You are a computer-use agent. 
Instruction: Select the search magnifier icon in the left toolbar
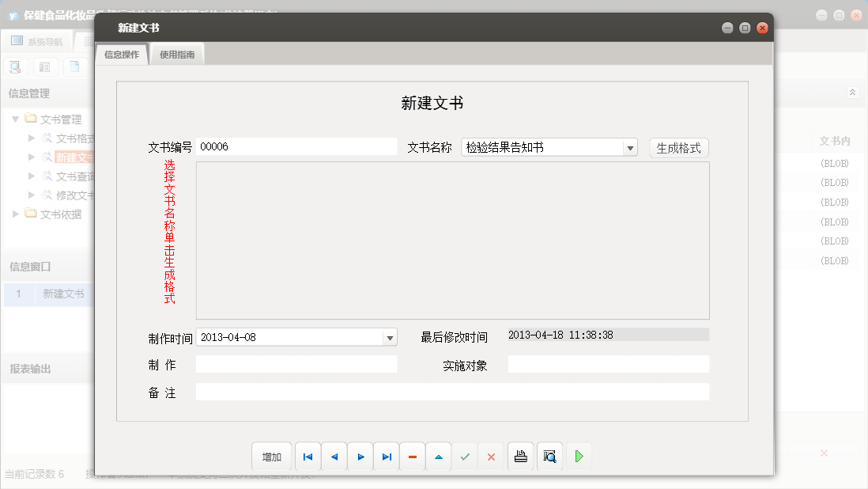pyautogui.click(x=14, y=66)
